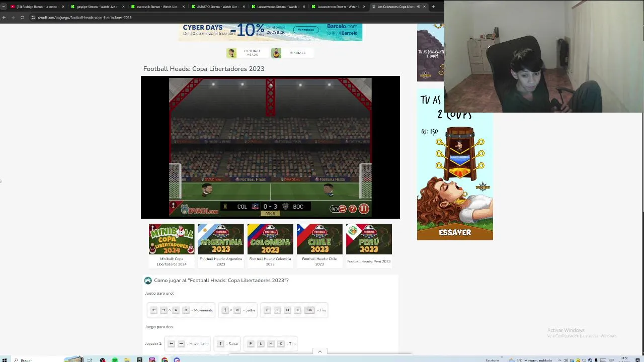Click the scroll-up chevron at page bottom
Viewport: 644px width, 362px height.
click(x=320, y=351)
